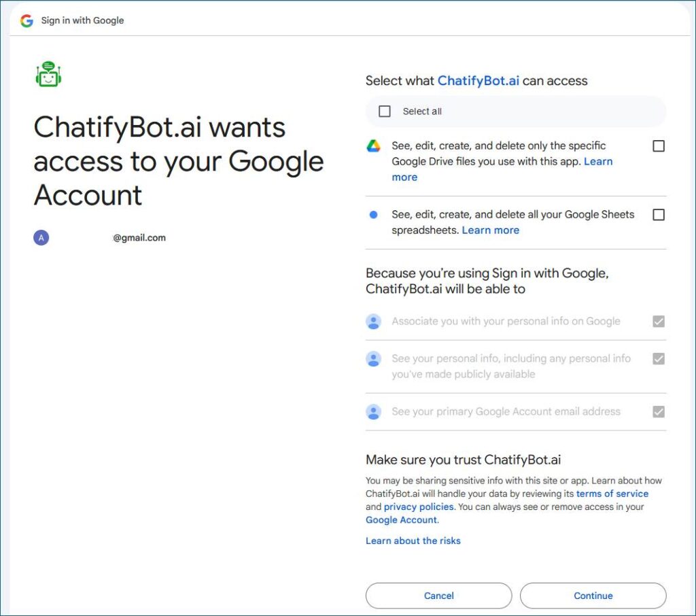Click person icon beside primary email address
Image resolution: width=696 pixels, height=616 pixels.
373,412
